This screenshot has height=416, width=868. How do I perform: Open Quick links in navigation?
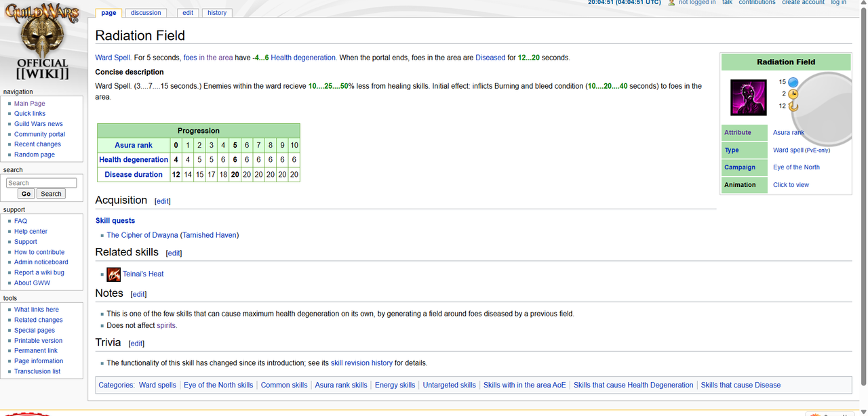tap(30, 114)
